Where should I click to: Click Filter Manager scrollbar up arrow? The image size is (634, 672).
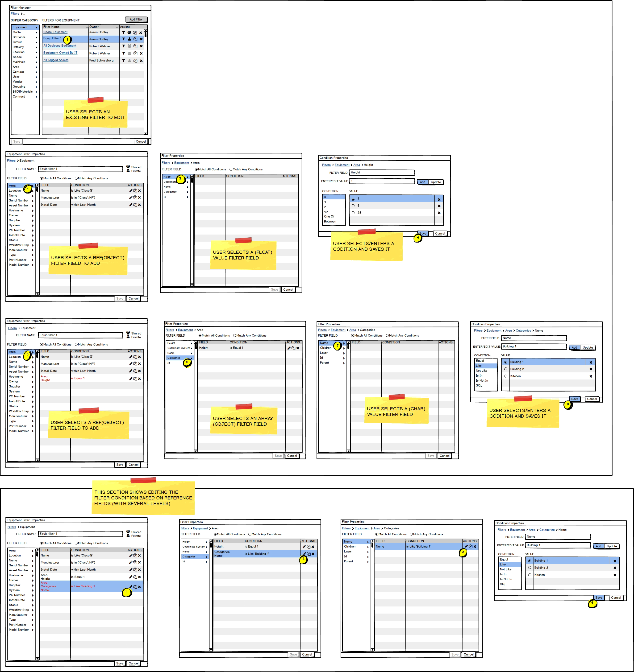pos(146,30)
